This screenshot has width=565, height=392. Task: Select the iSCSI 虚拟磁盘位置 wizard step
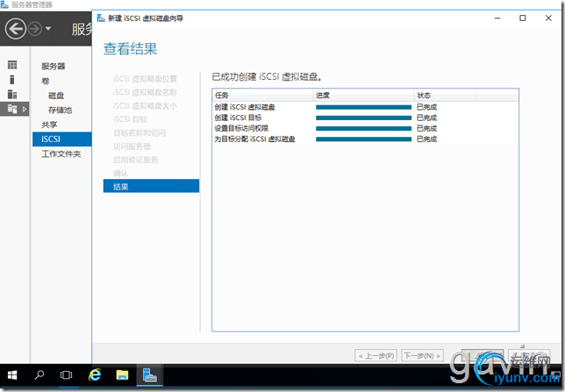pos(146,79)
